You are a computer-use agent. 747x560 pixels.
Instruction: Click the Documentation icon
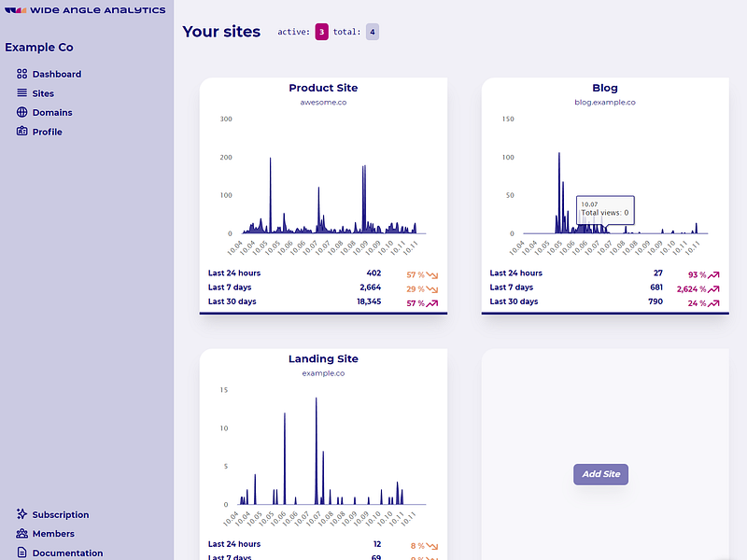(x=21, y=553)
